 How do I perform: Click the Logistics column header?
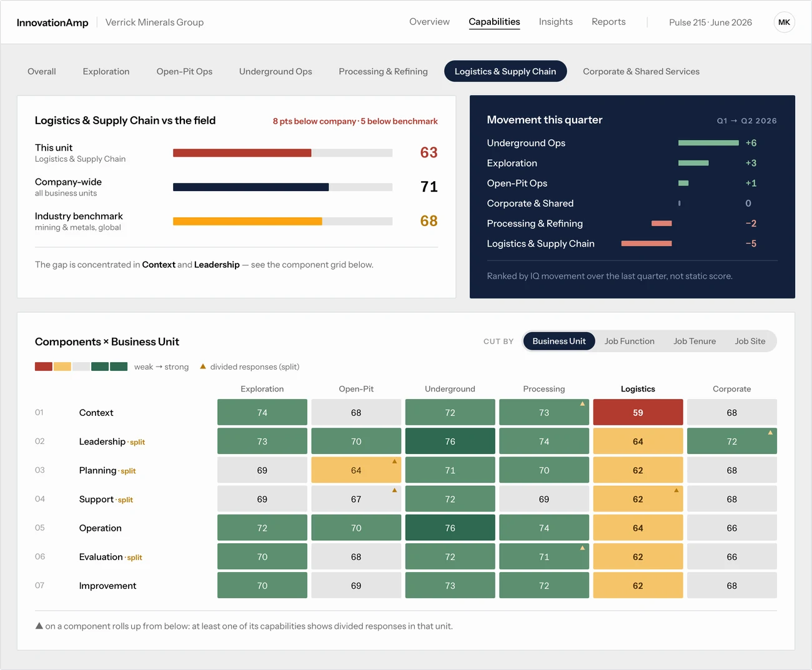638,388
